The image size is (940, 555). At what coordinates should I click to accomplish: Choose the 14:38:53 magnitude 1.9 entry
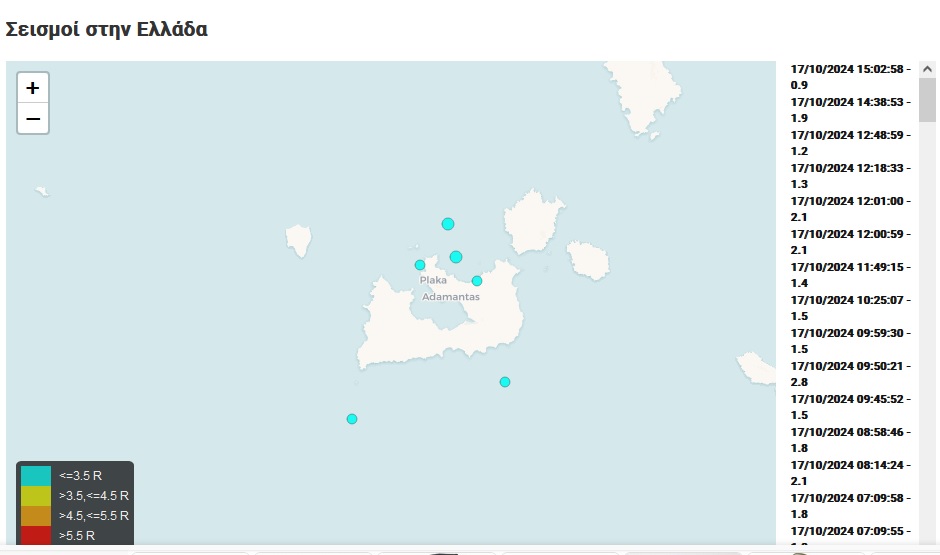850,110
